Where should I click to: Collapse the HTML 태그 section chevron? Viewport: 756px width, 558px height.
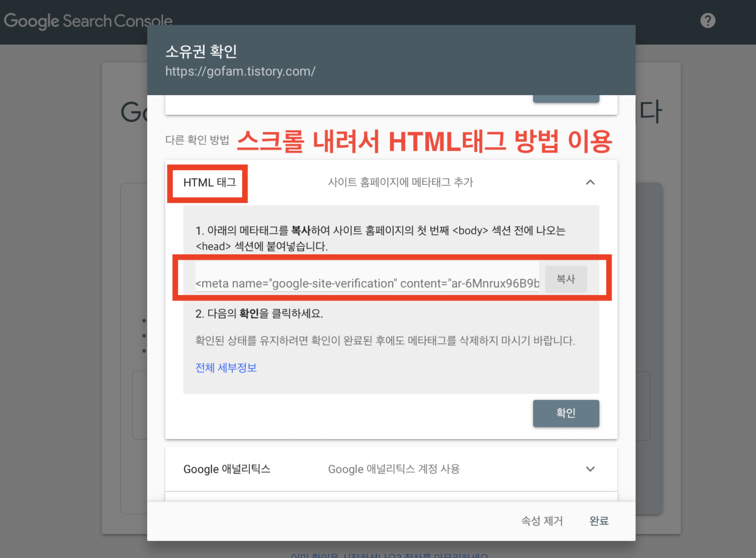click(590, 182)
